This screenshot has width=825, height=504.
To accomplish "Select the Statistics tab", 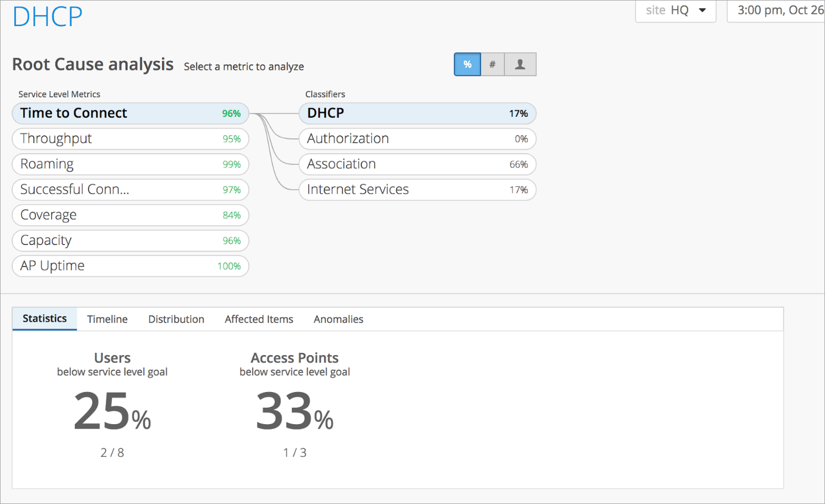I will 45,319.
